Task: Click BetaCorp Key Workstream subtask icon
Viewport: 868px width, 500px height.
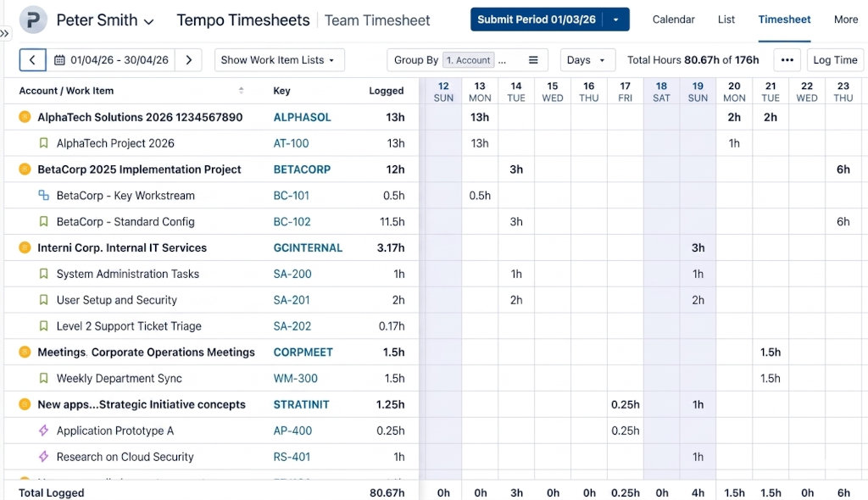Action: (x=44, y=195)
